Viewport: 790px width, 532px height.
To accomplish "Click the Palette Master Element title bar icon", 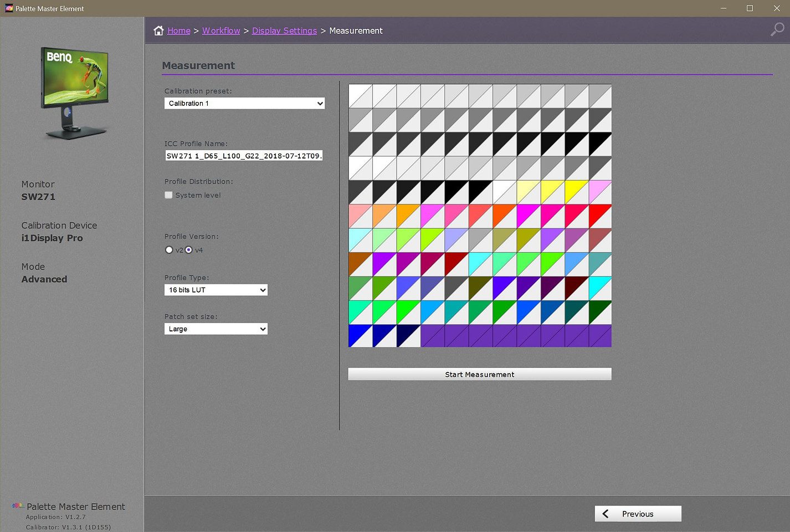I will [x=9, y=8].
